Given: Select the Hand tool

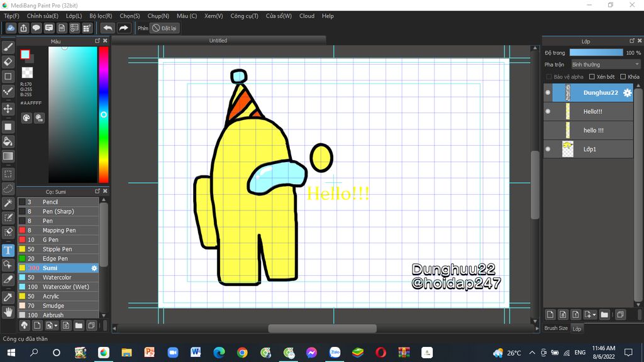Looking at the screenshot, I should (8, 312).
